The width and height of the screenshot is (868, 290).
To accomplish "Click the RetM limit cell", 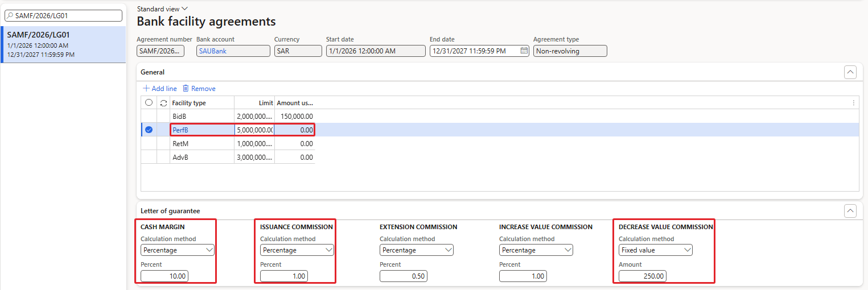I will [254, 143].
